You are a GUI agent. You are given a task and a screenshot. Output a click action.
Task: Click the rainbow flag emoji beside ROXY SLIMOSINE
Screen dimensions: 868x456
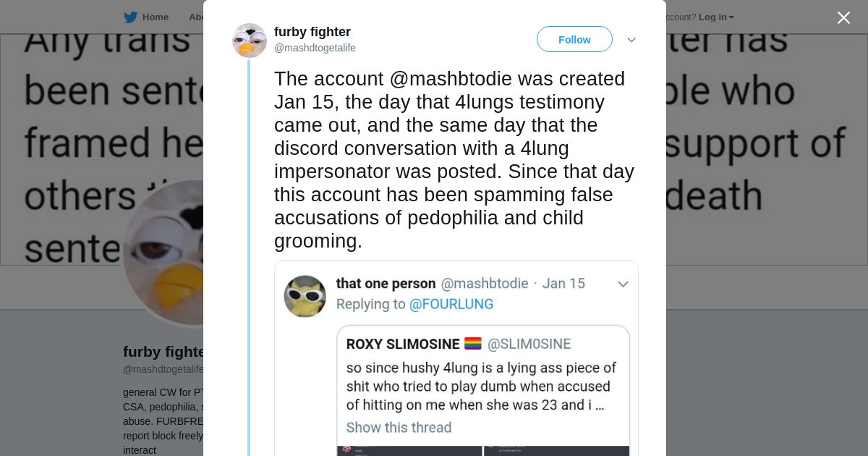click(x=473, y=344)
